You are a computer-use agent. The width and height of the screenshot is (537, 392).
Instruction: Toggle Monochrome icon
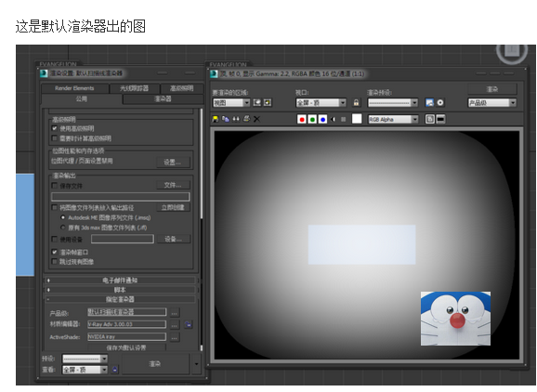(343, 119)
